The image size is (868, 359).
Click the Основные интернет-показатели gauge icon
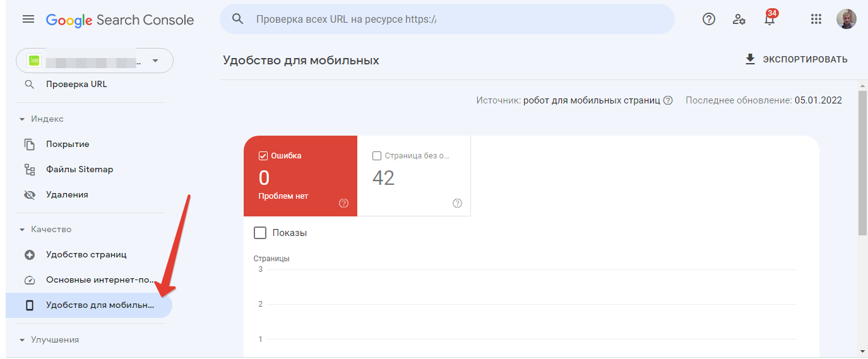pos(29,280)
